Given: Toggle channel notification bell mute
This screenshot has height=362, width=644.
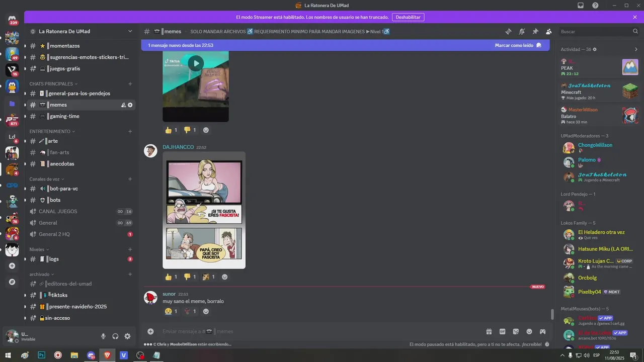Looking at the screenshot, I should 522,31.
